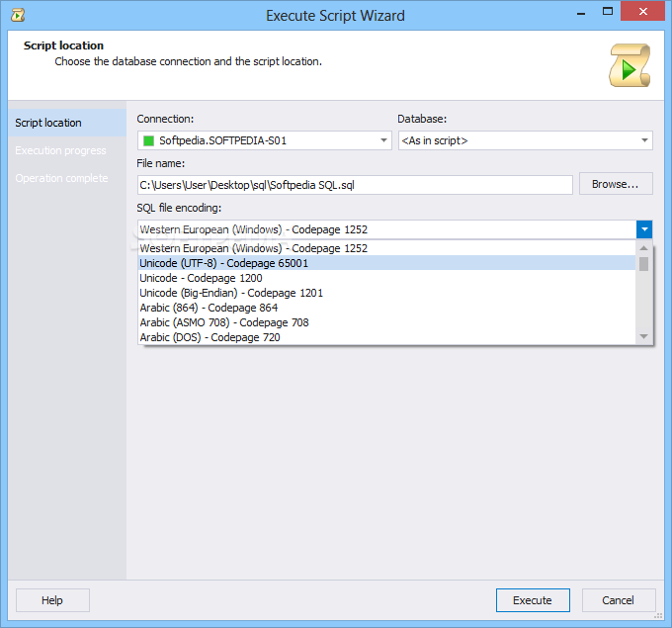Choose Arabic (ASMO 708) - Codepage 708
This screenshot has width=672, height=628.
(x=387, y=322)
